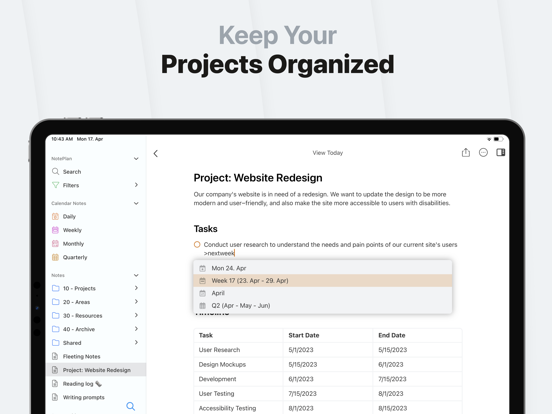This screenshot has width=552, height=414.
Task: Expand the 20 - Areas folder chevron
Action: [136, 302]
